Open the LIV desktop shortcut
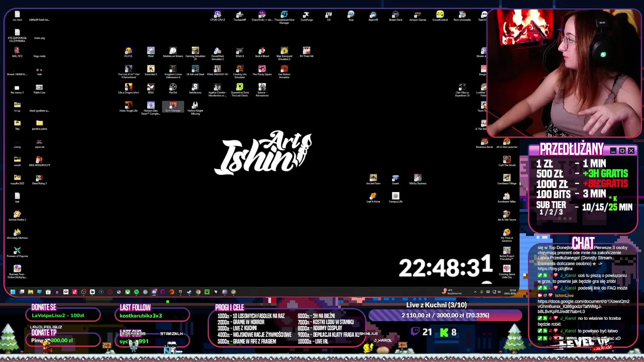This screenshot has height=362, width=644. [x=329, y=16]
